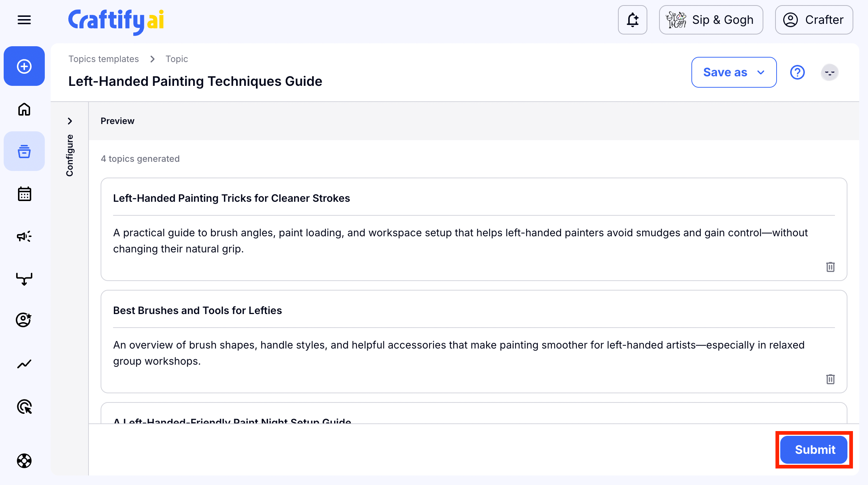The image size is (868, 485).
Task: Select the Left-Handed Painting Tricks topic title
Action: [x=231, y=198]
